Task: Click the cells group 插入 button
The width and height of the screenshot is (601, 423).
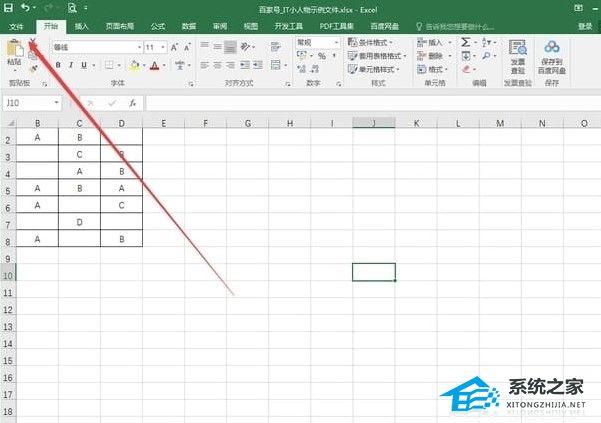Action: pos(434,42)
